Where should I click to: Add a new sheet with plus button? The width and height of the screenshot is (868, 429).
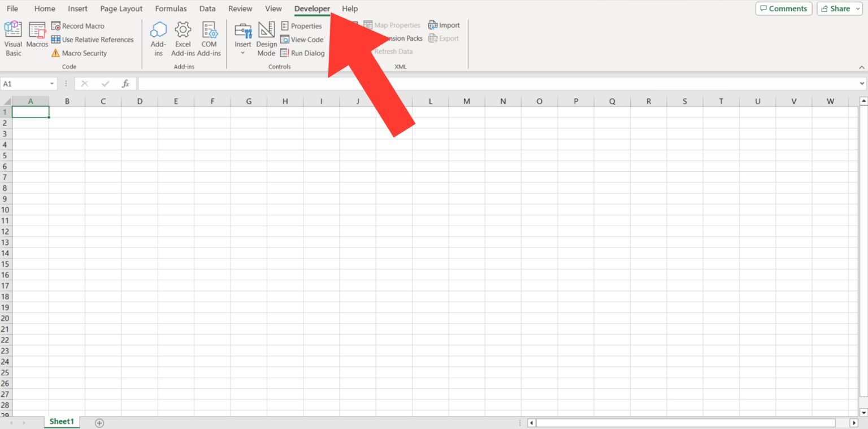coord(99,423)
